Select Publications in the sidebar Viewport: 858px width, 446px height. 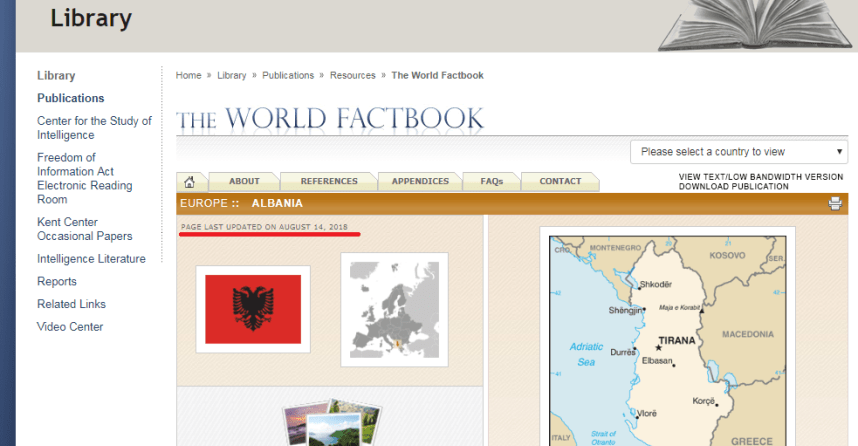pos(71,98)
